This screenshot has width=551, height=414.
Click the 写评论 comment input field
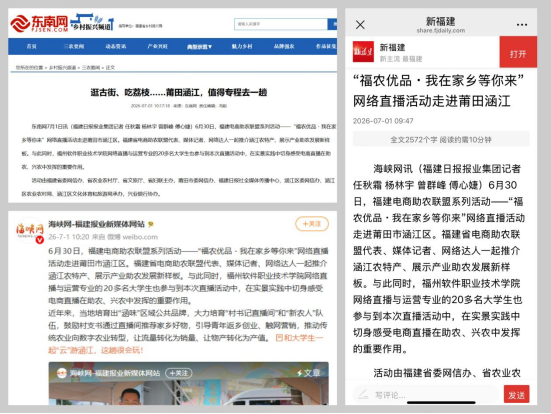pyautogui.click(x=425, y=395)
